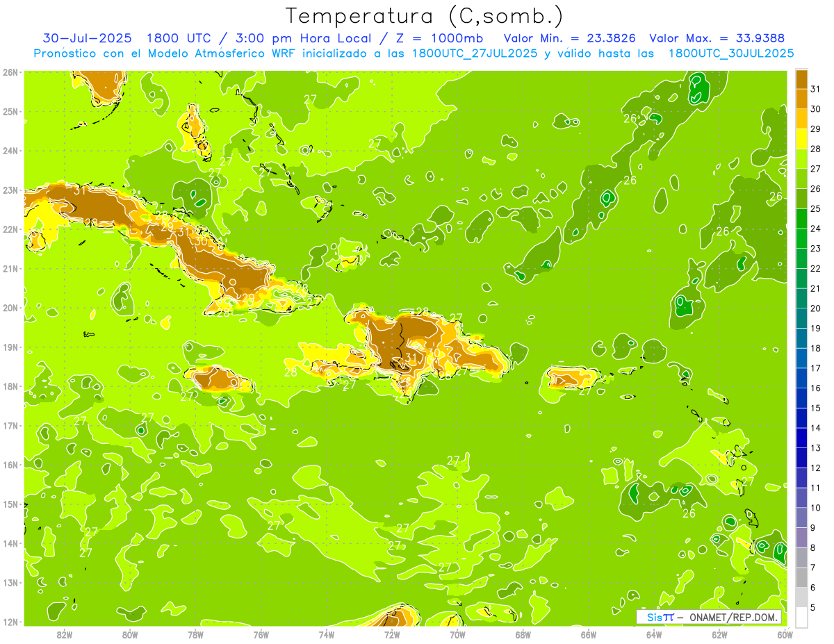Click the '70W' longitude axis label
This screenshot has height=644, width=834.
[457, 634]
